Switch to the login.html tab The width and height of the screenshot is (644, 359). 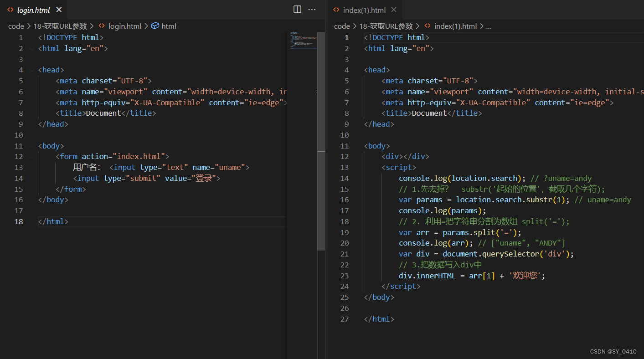tap(34, 10)
